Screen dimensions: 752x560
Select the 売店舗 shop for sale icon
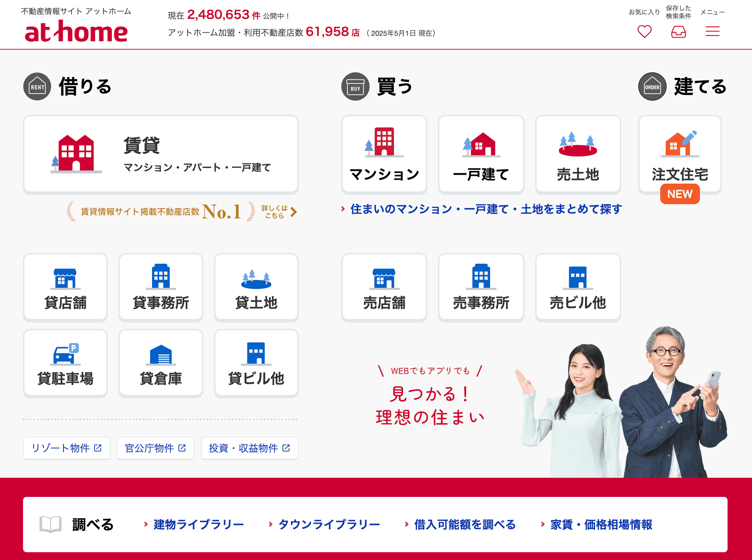(384, 287)
